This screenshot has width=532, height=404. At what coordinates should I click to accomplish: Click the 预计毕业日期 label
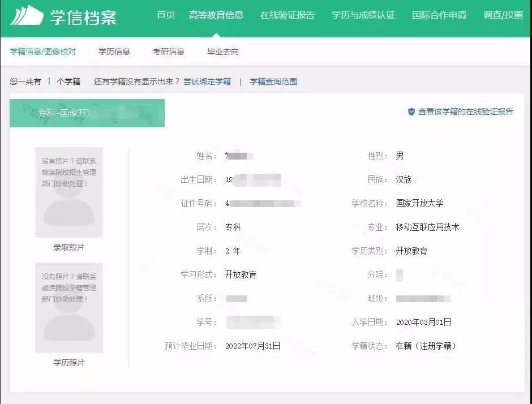190,346
